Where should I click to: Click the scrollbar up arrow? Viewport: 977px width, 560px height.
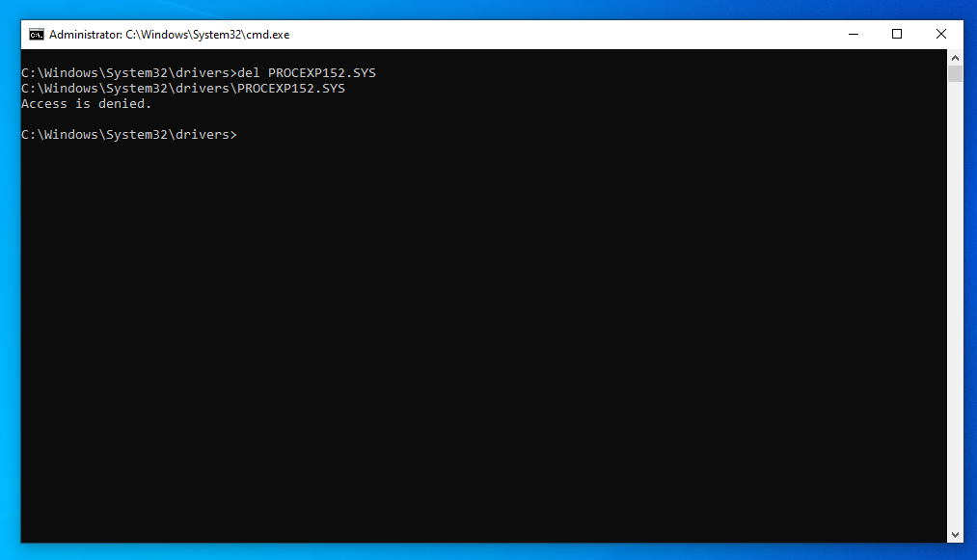pos(956,57)
